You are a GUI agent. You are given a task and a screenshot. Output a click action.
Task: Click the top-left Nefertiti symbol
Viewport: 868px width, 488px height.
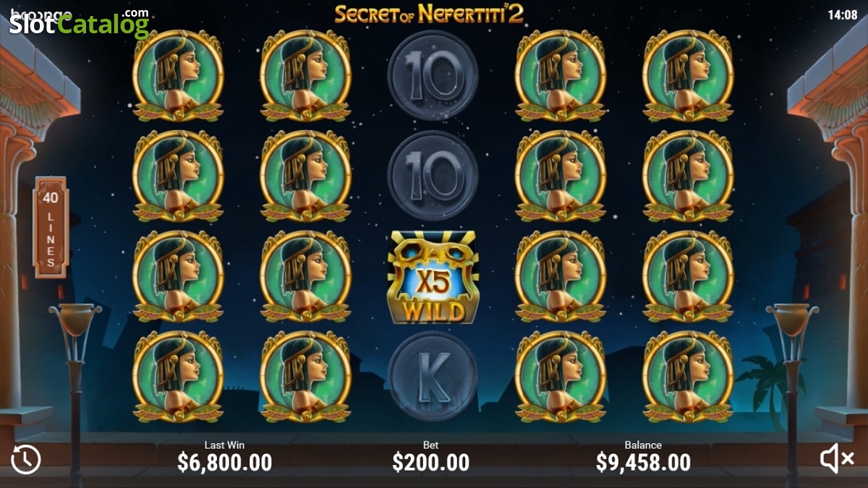(178, 75)
